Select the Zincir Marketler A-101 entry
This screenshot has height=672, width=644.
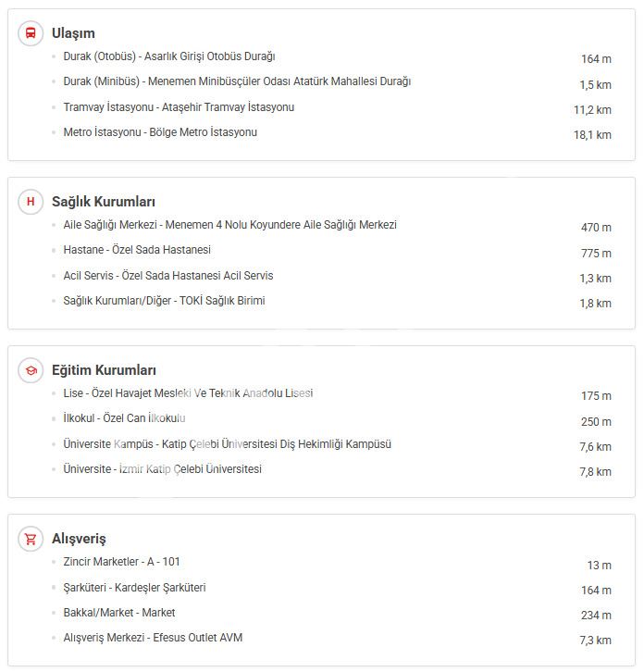(x=121, y=563)
